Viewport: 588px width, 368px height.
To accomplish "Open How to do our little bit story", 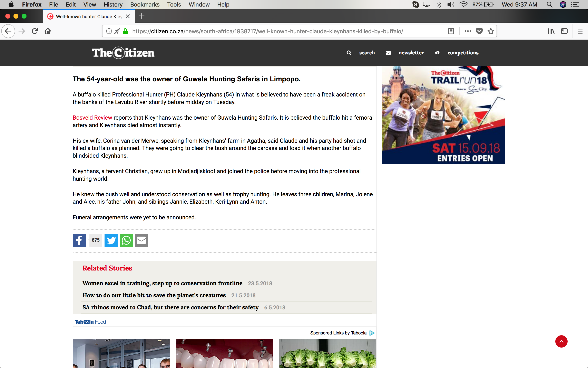I will [154, 295].
